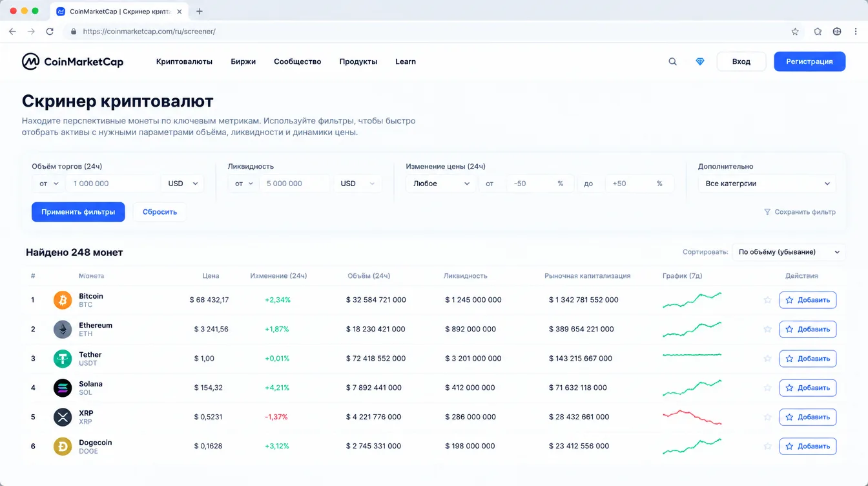Open the 'Криптовалюты' menu
Image resolution: width=868 pixels, height=486 pixels.
(184, 61)
